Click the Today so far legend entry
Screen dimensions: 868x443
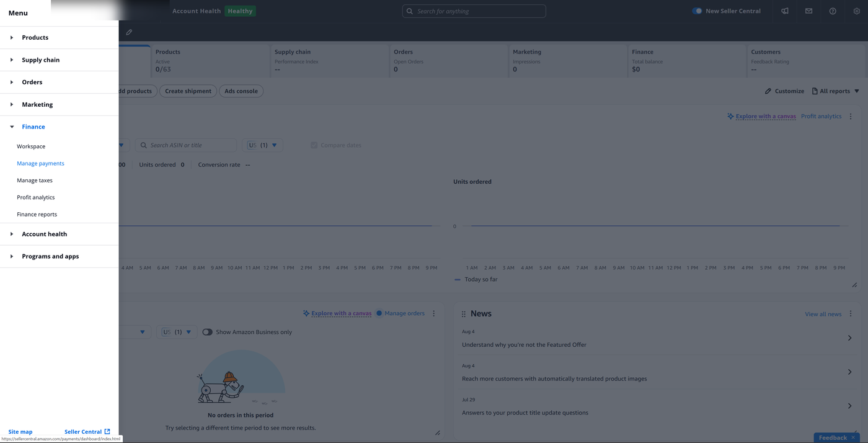tap(476, 279)
